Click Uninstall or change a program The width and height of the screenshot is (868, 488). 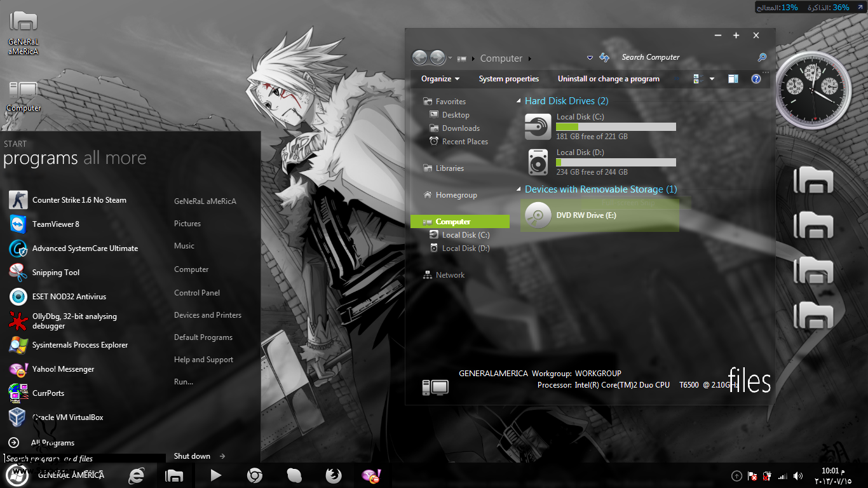608,79
